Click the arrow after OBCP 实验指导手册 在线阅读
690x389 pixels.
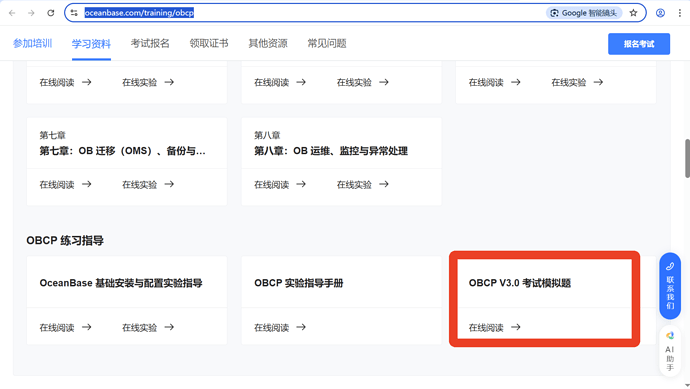301,327
